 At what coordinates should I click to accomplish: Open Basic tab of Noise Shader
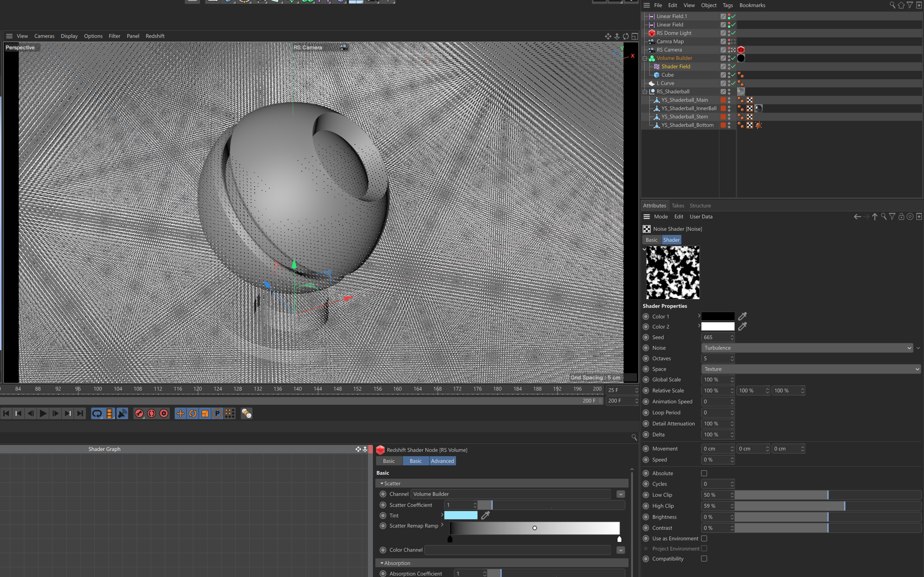(x=651, y=240)
